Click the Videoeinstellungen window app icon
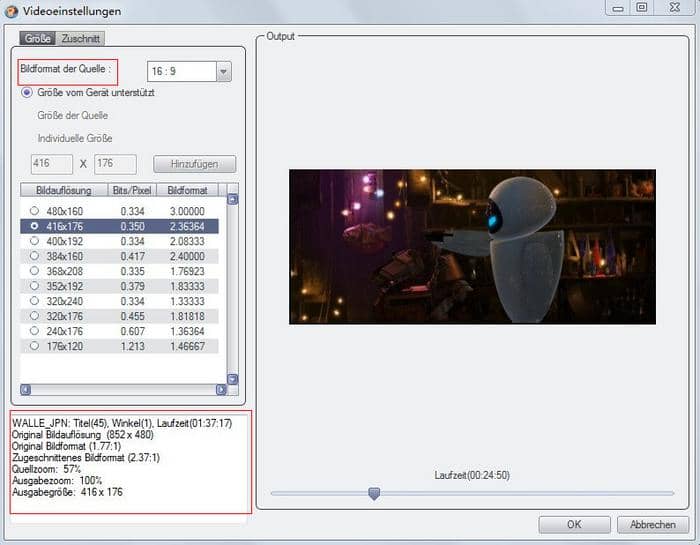Image resolution: width=700 pixels, height=545 pixels. [11, 11]
